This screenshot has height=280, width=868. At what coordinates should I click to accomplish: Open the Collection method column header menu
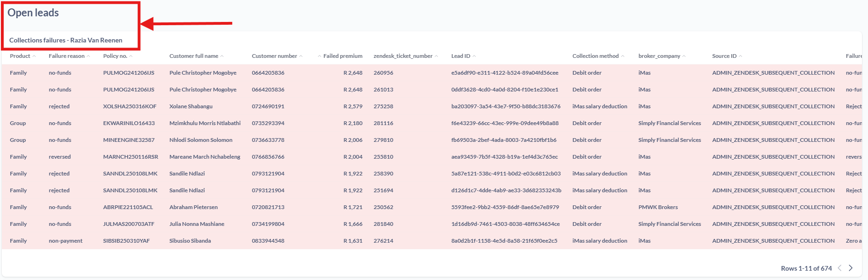595,56
